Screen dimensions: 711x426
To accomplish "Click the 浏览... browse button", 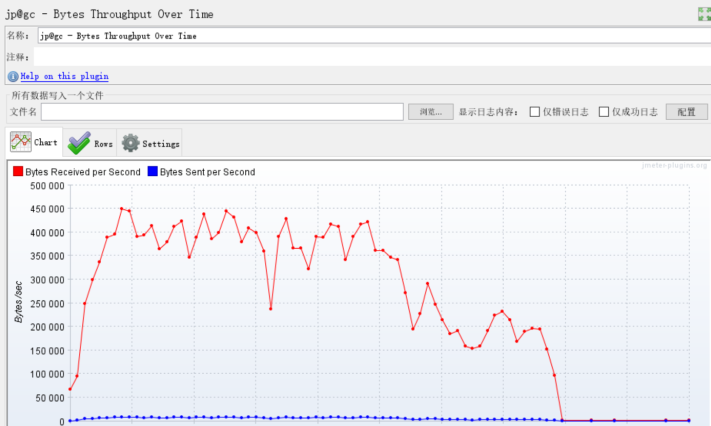I will (430, 112).
